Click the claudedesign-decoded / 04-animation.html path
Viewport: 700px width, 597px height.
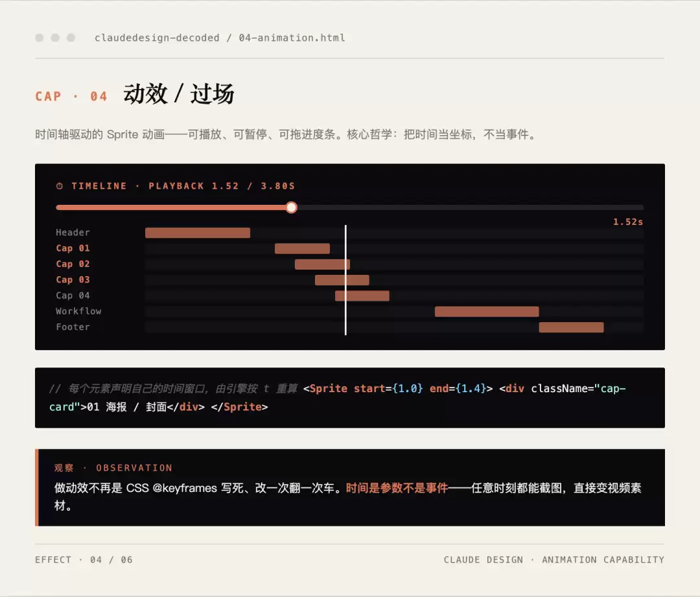(220, 38)
